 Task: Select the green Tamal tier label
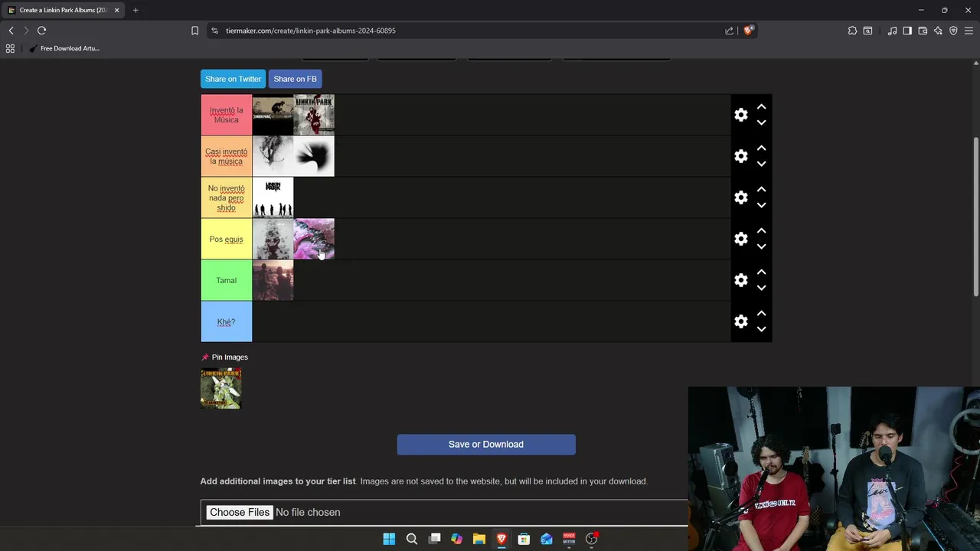pos(227,280)
